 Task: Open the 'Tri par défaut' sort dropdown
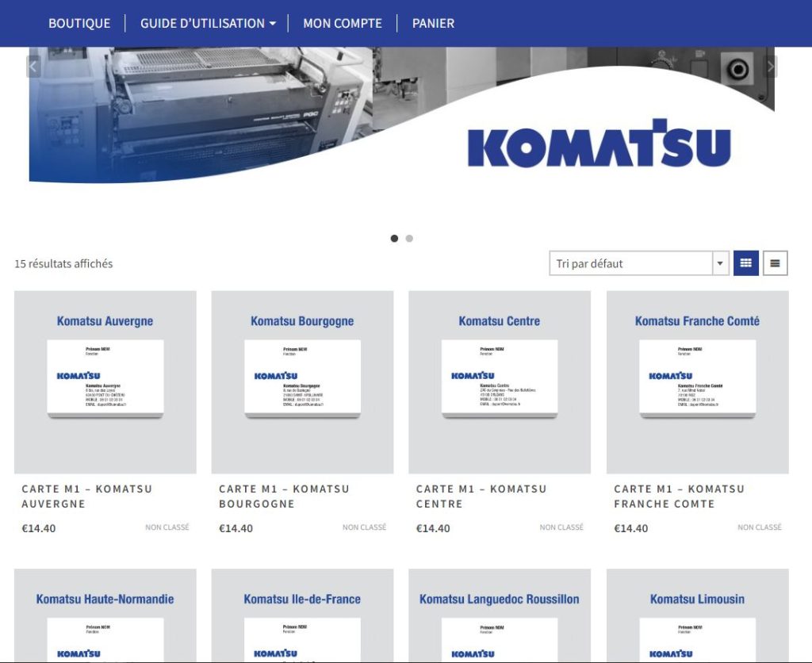(638, 263)
